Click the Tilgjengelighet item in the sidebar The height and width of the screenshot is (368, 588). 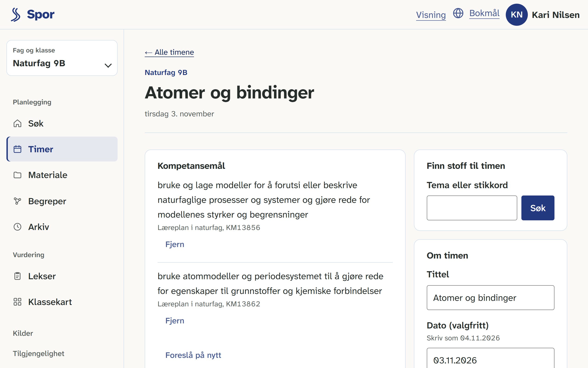38,354
